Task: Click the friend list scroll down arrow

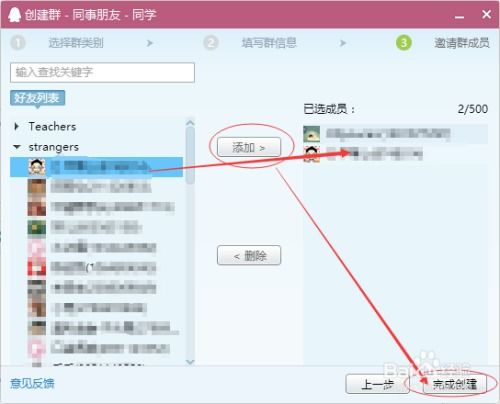Action: click(x=190, y=362)
